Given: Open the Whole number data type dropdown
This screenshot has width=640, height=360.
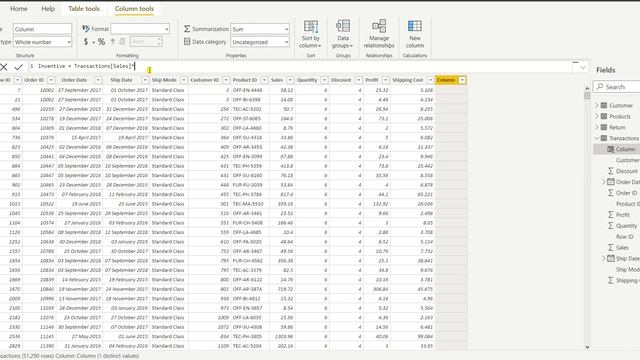Looking at the screenshot, I should pyautogui.click(x=42, y=42).
